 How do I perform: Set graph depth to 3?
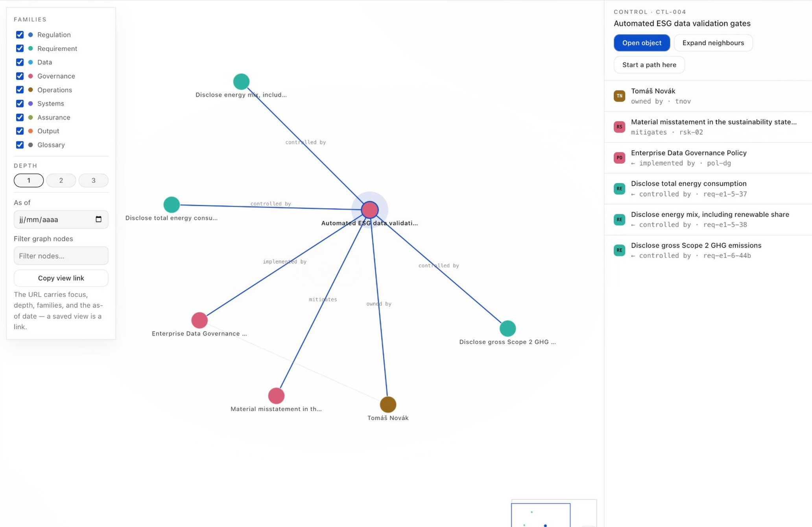pos(93,180)
